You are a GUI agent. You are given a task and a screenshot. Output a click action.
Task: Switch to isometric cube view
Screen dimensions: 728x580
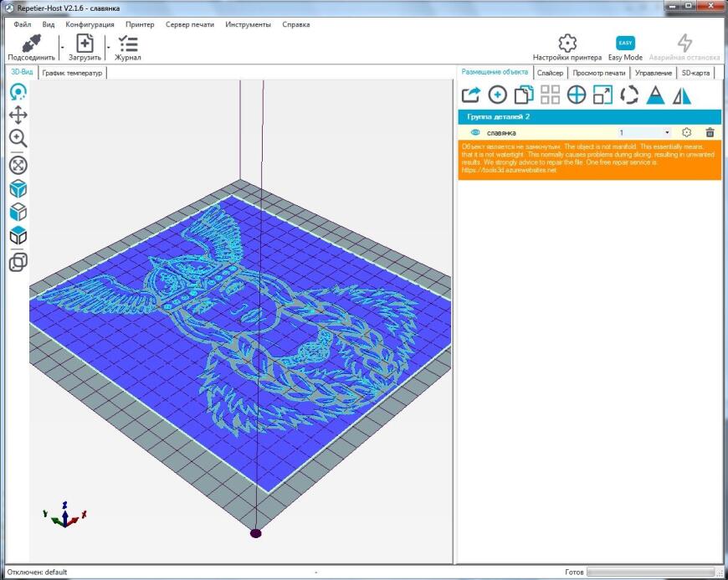coord(18,189)
